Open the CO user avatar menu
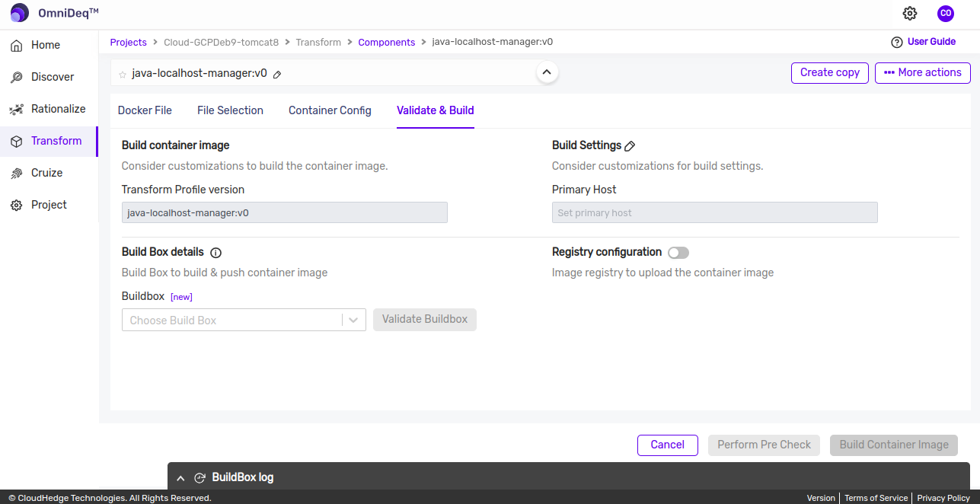This screenshot has width=980, height=504. (x=946, y=13)
